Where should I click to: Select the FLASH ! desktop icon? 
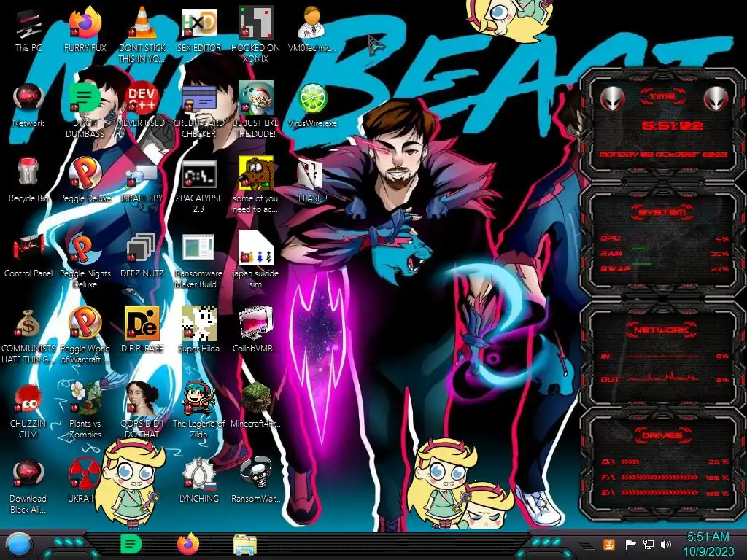(310, 174)
